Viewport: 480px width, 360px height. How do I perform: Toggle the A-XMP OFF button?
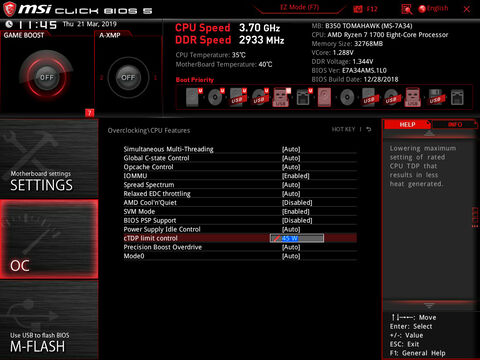pos(128,77)
